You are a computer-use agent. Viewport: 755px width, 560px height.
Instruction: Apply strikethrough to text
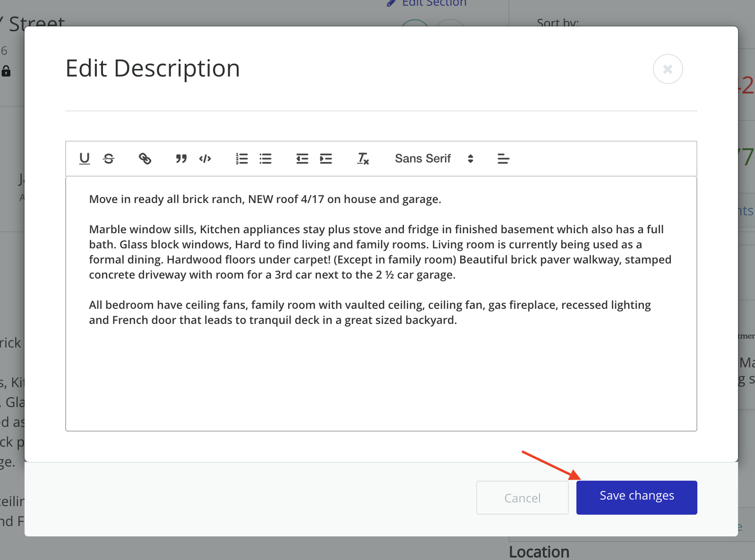[x=109, y=159]
